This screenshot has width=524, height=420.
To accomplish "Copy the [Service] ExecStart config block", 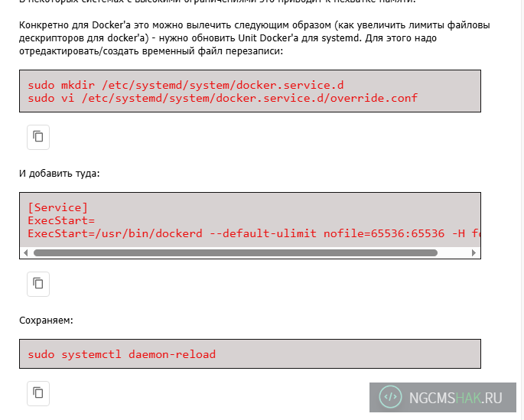I will tap(38, 284).
